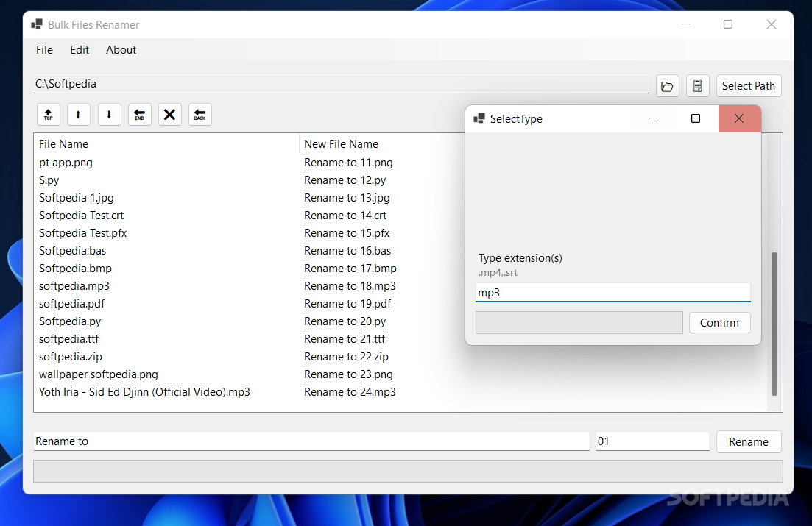Select the softpedia.mp3 row
Viewport: 812px width, 526px height.
coord(250,285)
